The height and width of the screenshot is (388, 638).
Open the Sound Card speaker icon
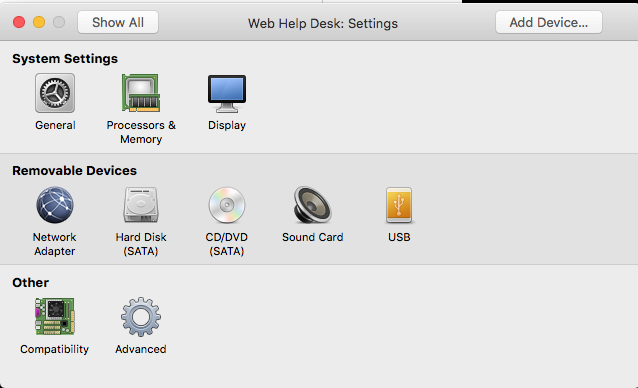click(312, 205)
